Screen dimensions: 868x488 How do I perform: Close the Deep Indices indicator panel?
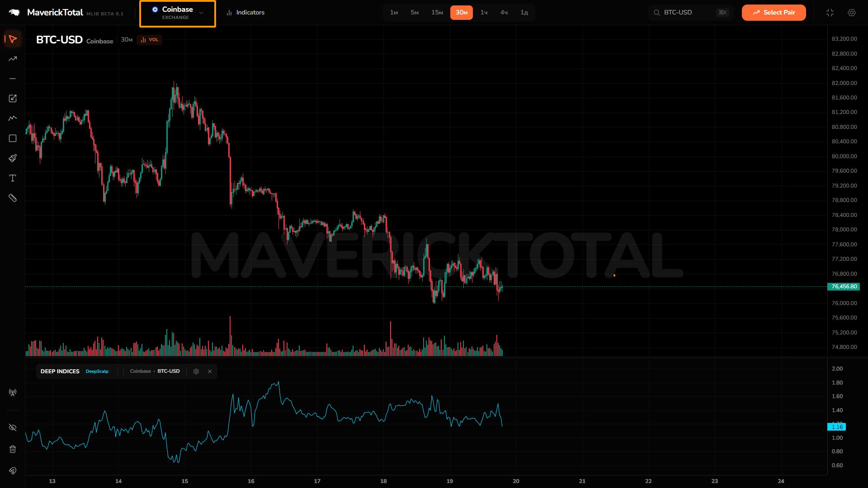[210, 371]
